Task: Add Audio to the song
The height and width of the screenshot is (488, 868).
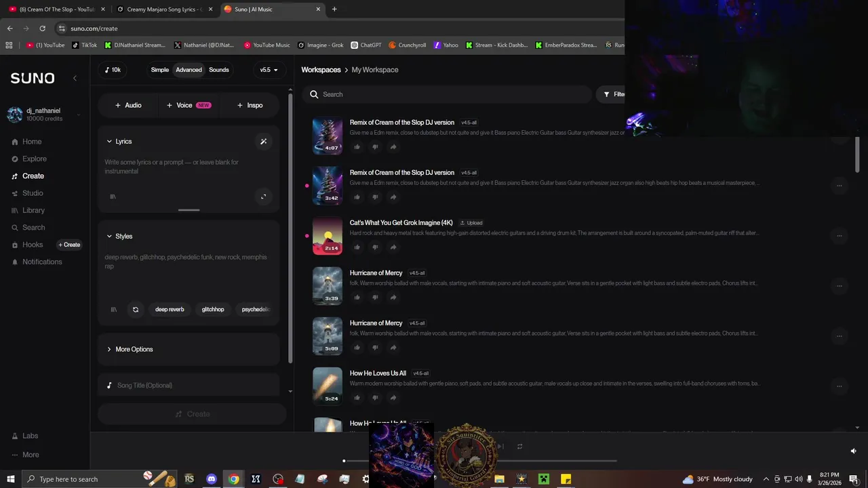Action: coord(128,105)
